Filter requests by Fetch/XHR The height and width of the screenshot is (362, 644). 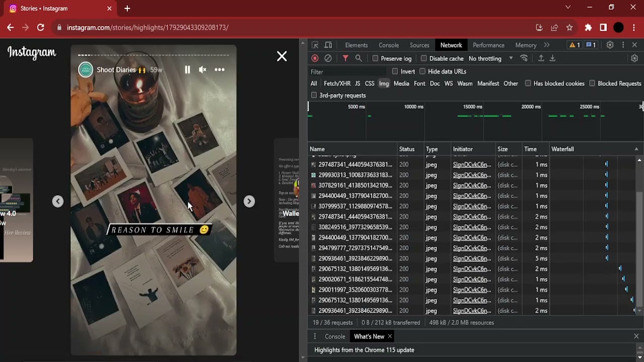[x=337, y=83]
